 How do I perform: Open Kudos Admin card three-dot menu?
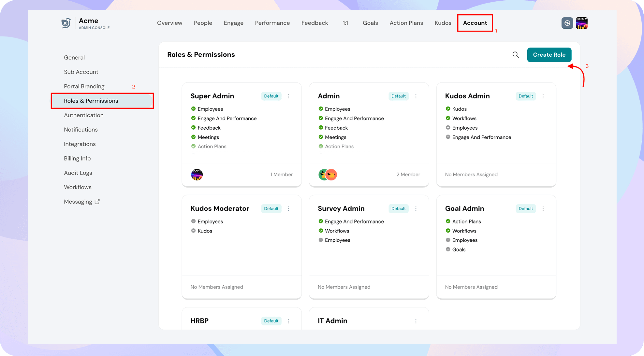point(543,96)
